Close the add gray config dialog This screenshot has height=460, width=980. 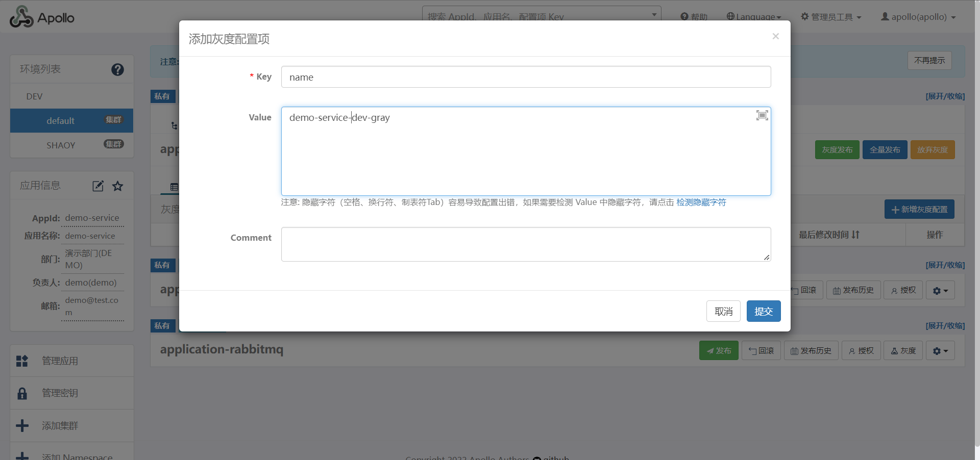click(x=775, y=36)
